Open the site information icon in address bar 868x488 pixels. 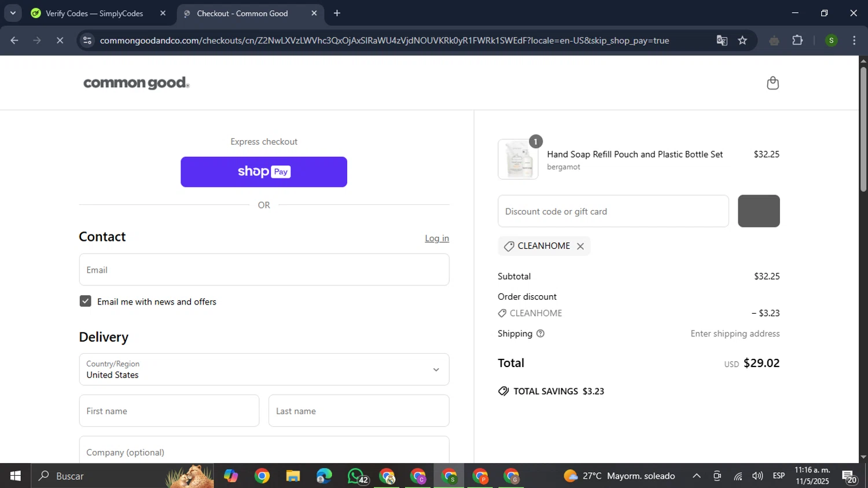point(87,41)
